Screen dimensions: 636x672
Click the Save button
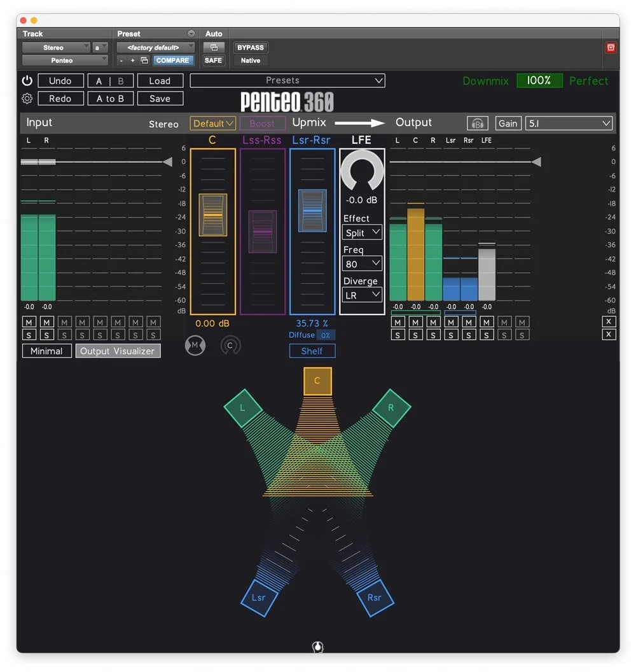tap(160, 99)
